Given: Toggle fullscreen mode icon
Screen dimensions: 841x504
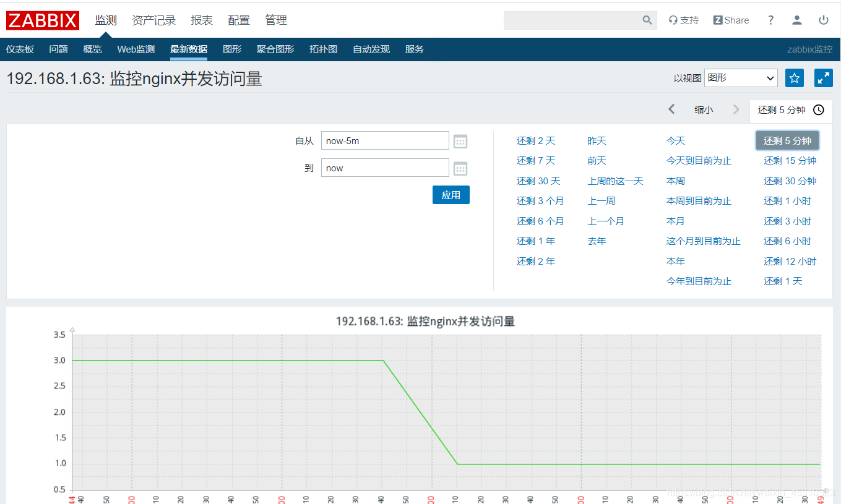Looking at the screenshot, I should pos(824,78).
